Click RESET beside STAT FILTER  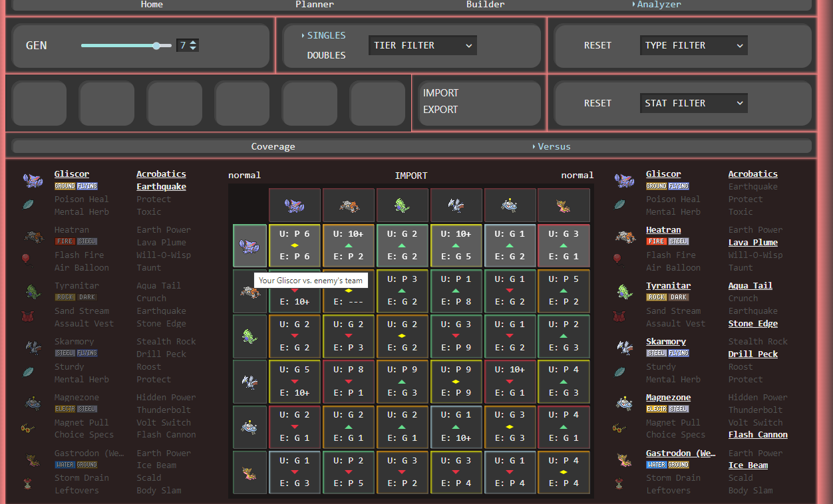tap(597, 103)
